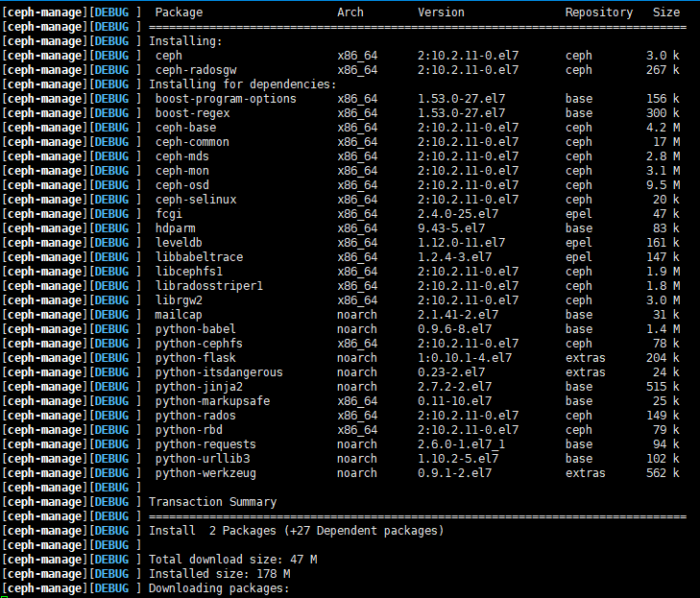Click the 'Version' column header text
Screen dimensions: 700x598
[441, 12]
